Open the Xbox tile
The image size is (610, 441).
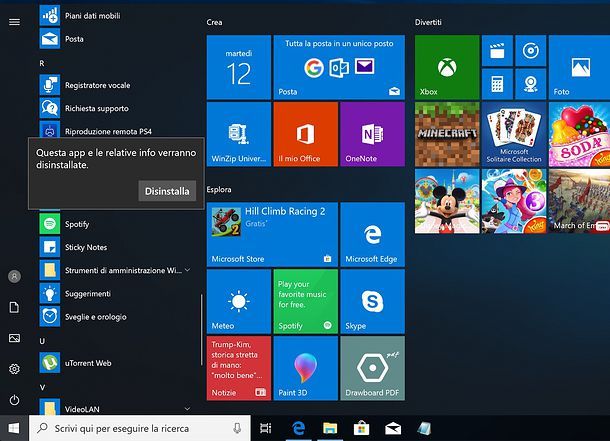click(x=447, y=67)
